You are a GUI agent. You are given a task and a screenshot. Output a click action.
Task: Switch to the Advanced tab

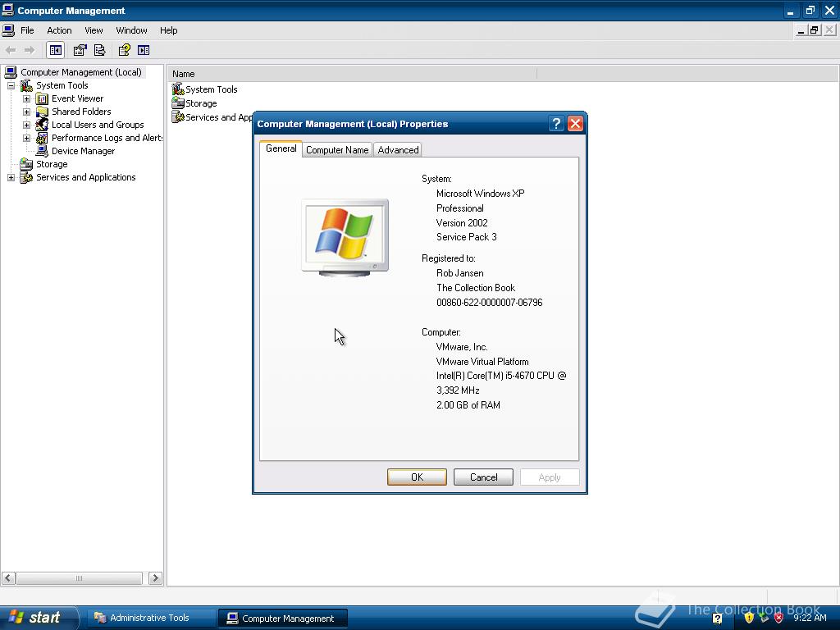pyautogui.click(x=398, y=150)
